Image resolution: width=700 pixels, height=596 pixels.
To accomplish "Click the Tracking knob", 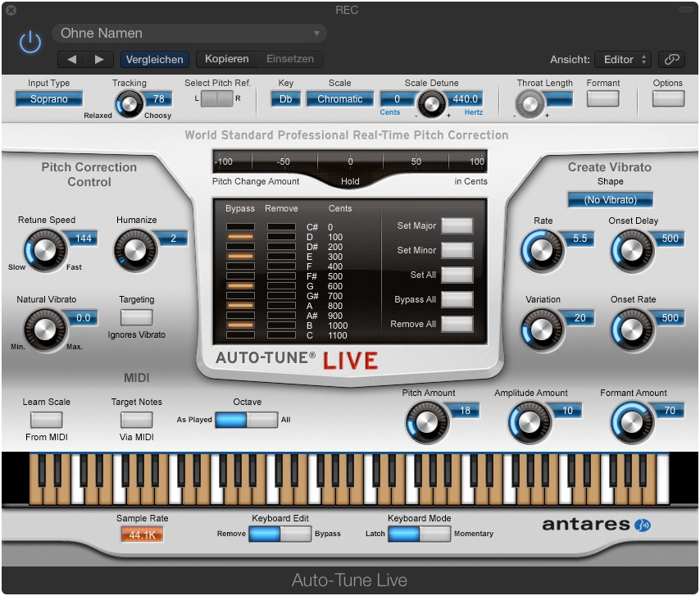I will (x=129, y=104).
